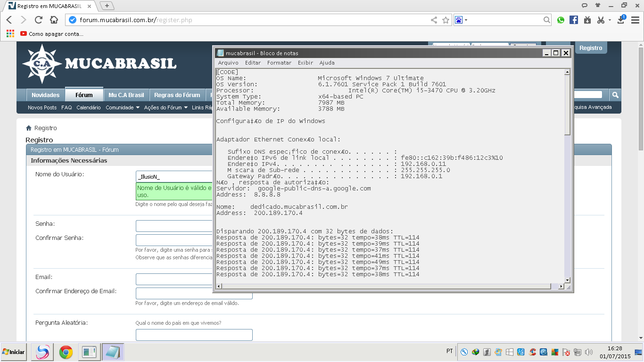Open the Facebook extension icon

574,20
